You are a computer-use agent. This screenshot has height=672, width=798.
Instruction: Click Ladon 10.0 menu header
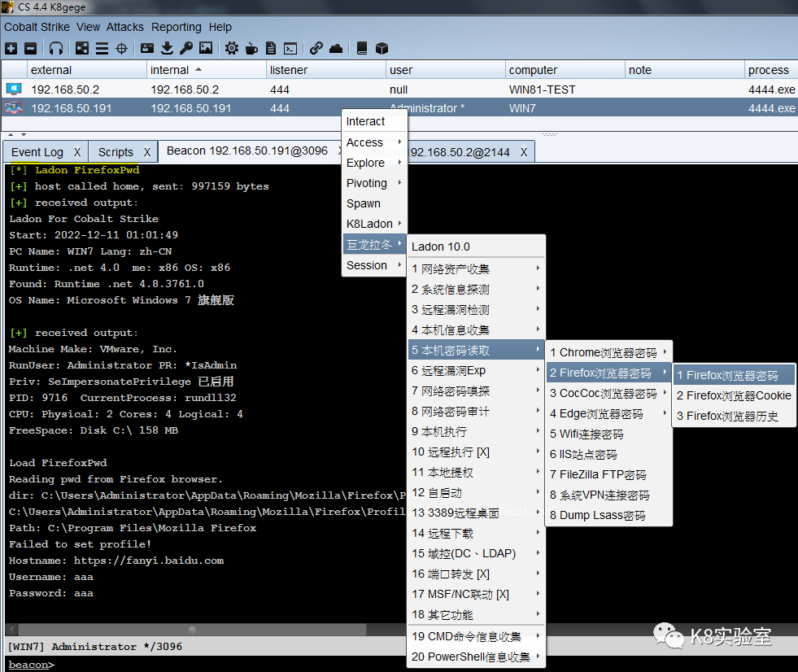coord(476,247)
